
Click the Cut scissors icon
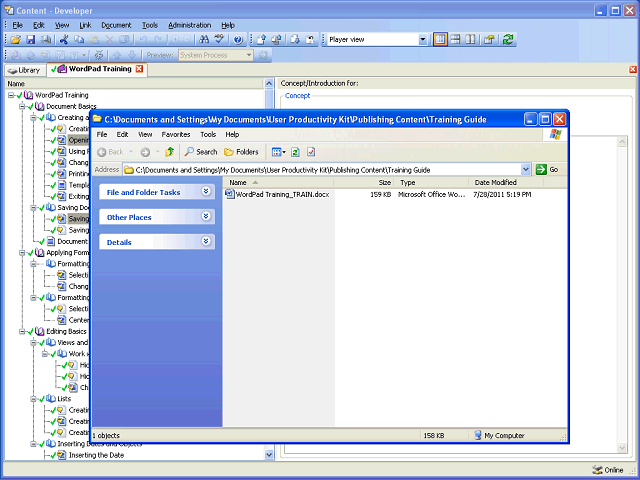(64, 40)
